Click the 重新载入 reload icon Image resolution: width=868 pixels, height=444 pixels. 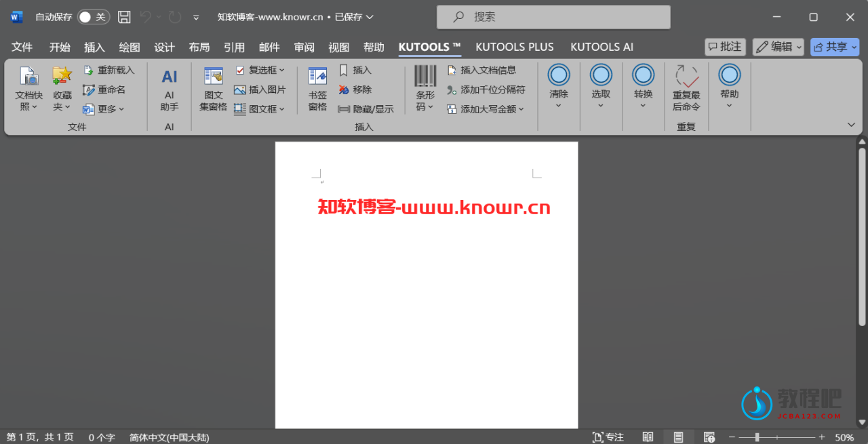[x=88, y=70]
